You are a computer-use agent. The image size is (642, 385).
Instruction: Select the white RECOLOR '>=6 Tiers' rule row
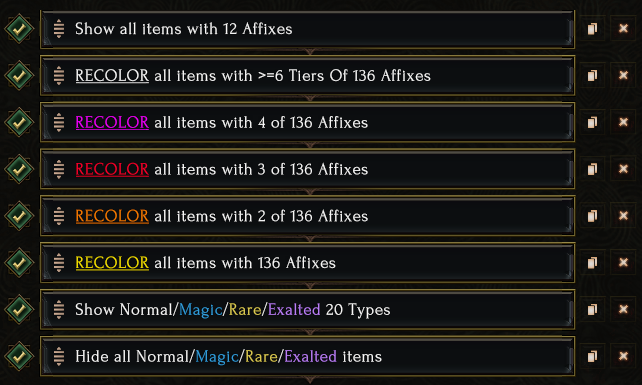point(307,75)
